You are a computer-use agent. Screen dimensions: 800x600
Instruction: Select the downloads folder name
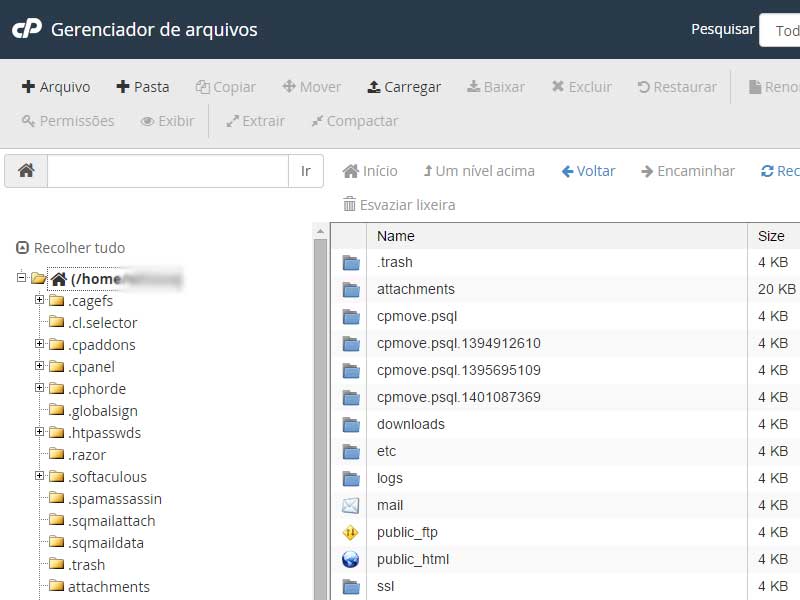click(x=411, y=424)
